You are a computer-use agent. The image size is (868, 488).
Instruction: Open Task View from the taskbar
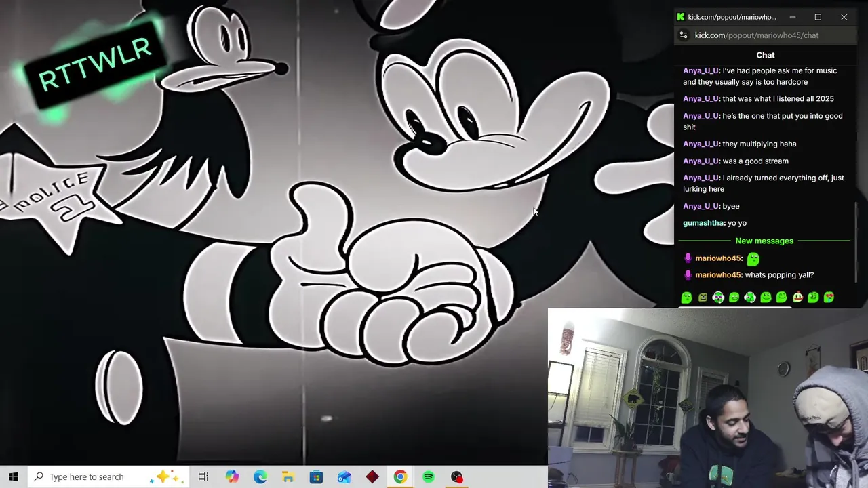click(203, 476)
